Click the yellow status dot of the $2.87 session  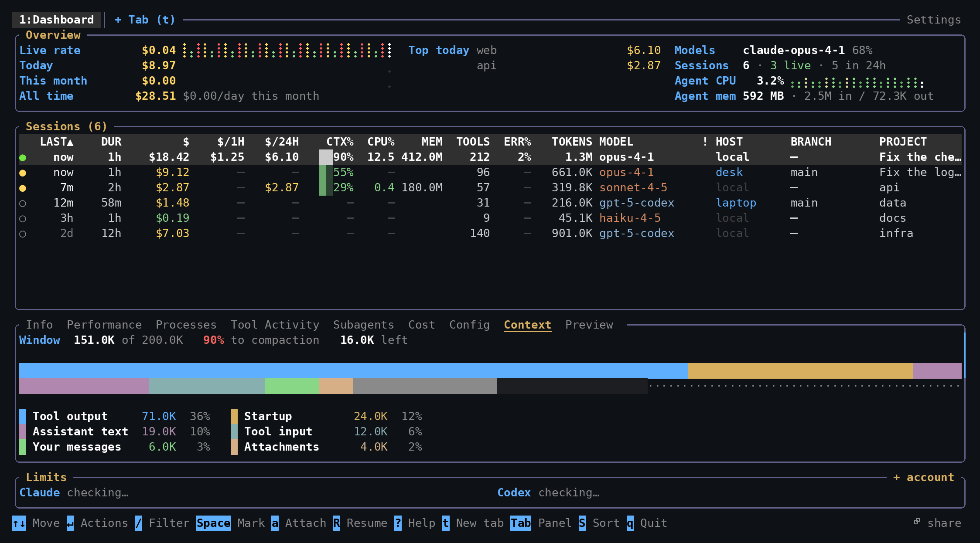pyautogui.click(x=23, y=188)
